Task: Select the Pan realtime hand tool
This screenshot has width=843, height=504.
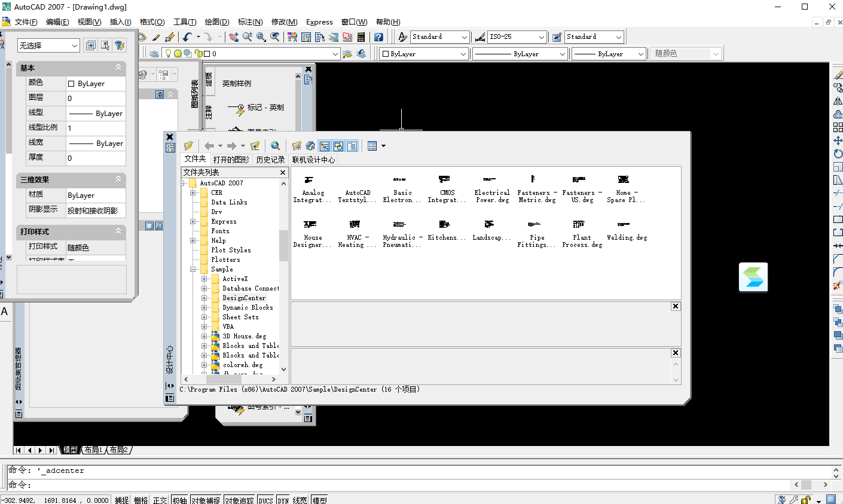Action: click(x=233, y=37)
